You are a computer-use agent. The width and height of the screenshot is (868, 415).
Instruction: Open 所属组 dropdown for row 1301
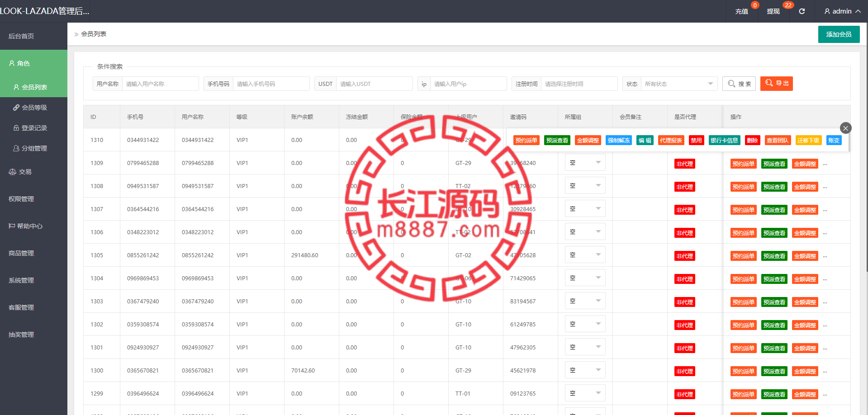pos(585,347)
